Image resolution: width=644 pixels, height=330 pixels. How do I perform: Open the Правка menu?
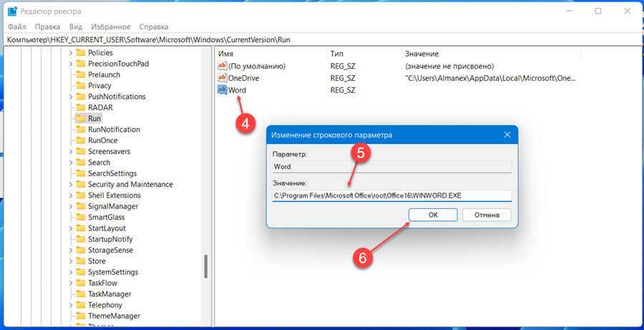[x=48, y=26]
